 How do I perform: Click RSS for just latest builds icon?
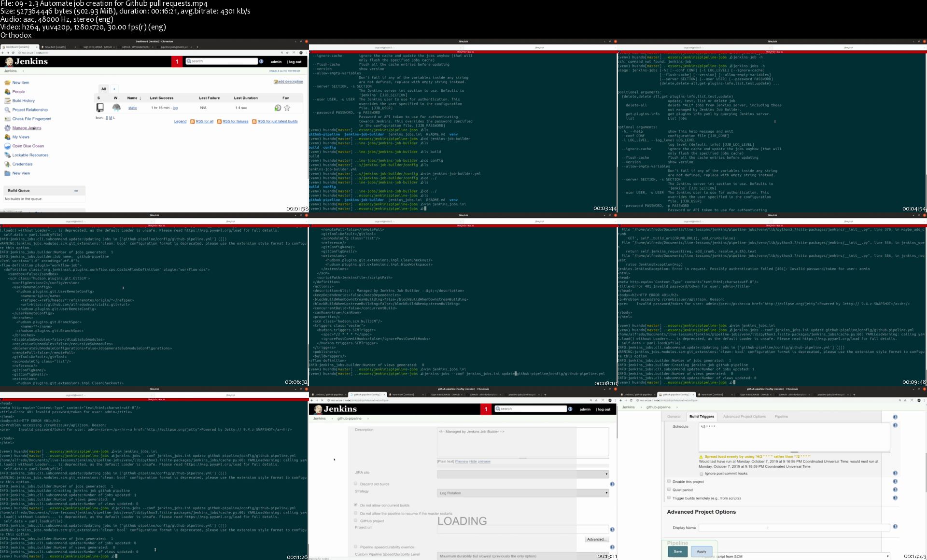click(x=254, y=121)
